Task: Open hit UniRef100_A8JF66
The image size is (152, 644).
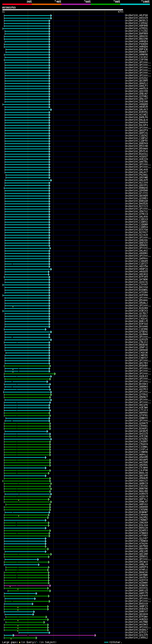Action: coord(136,15)
